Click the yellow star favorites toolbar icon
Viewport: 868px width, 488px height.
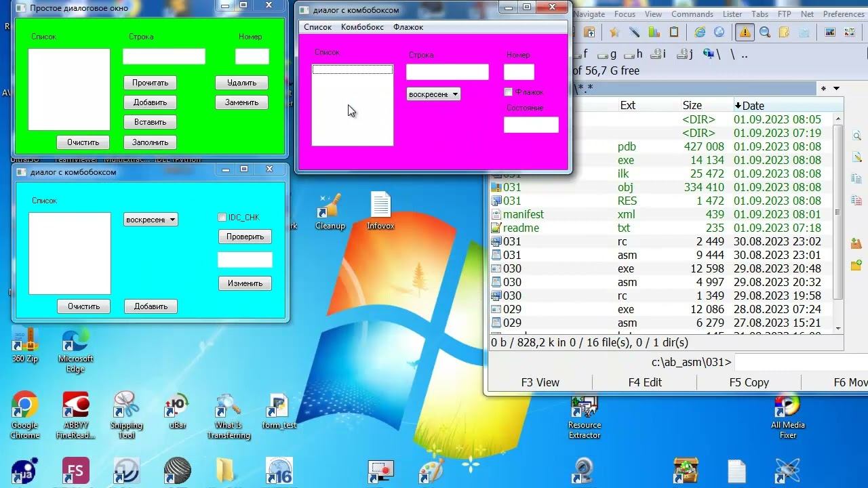pos(614,33)
